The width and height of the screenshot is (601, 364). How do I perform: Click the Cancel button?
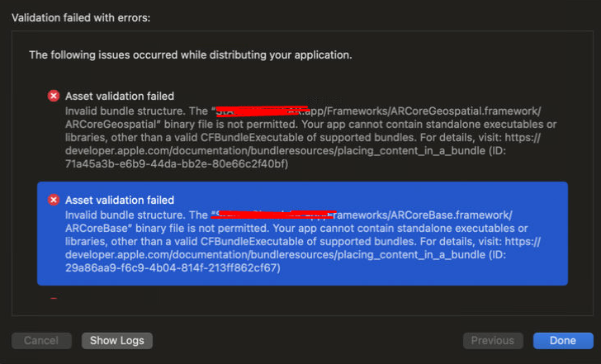coord(41,341)
